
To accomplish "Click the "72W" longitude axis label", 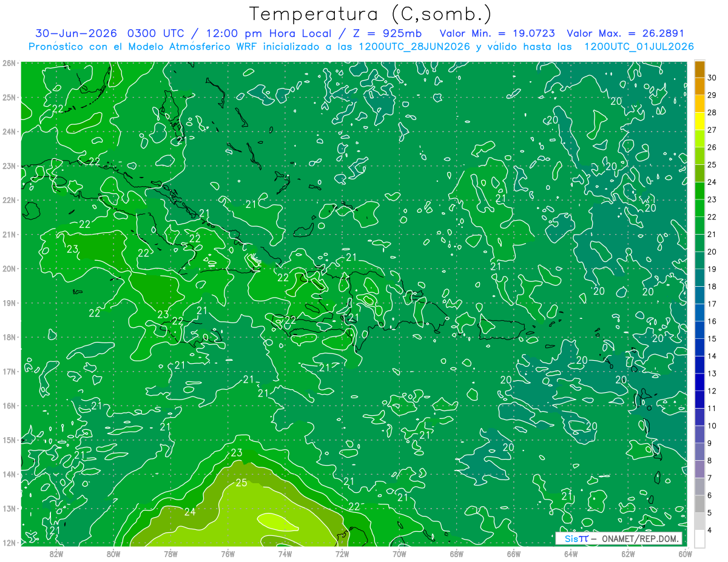I will (x=342, y=553).
